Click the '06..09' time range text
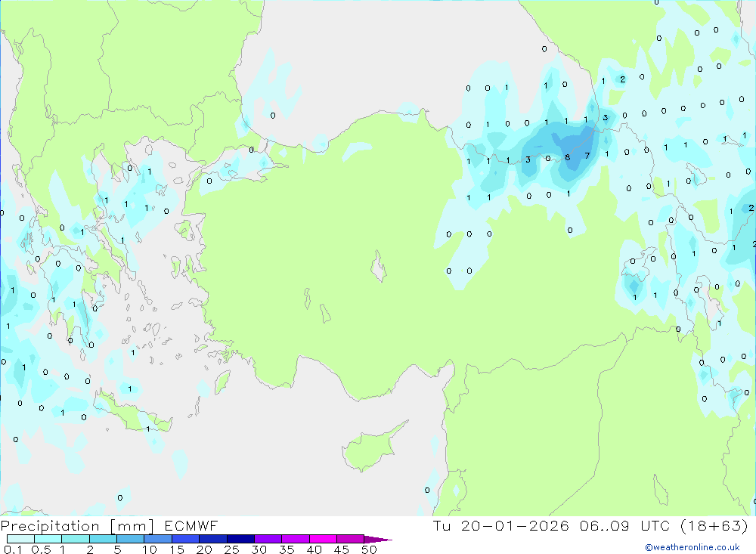Image resolution: width=756 pixels, height=554 pixels. pos(605,526)
